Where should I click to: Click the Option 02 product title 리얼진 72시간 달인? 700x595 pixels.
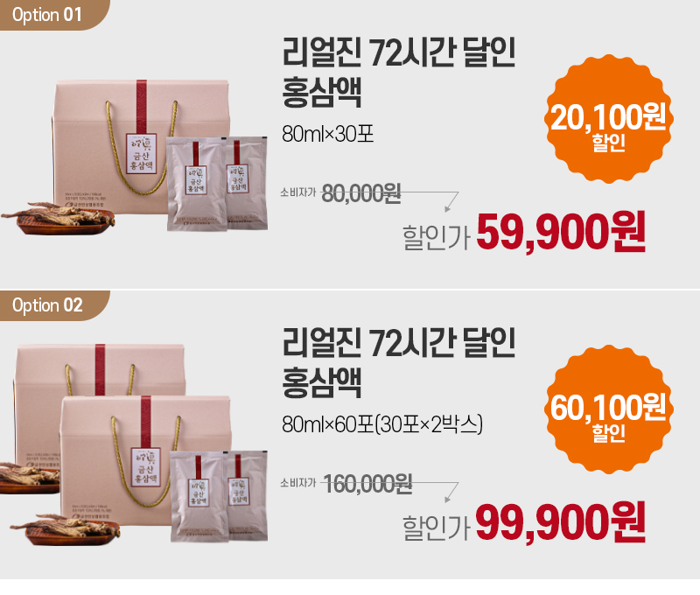[x=399, y=343]
